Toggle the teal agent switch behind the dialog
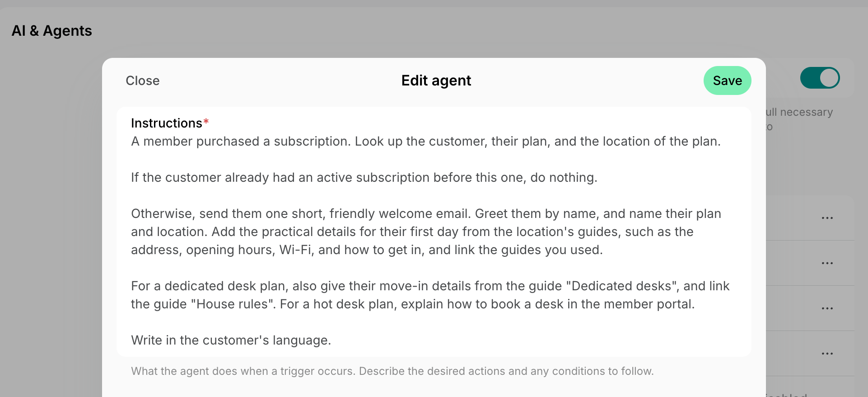Viewport: 868px width, 397px height. click(x=820, y=78)
